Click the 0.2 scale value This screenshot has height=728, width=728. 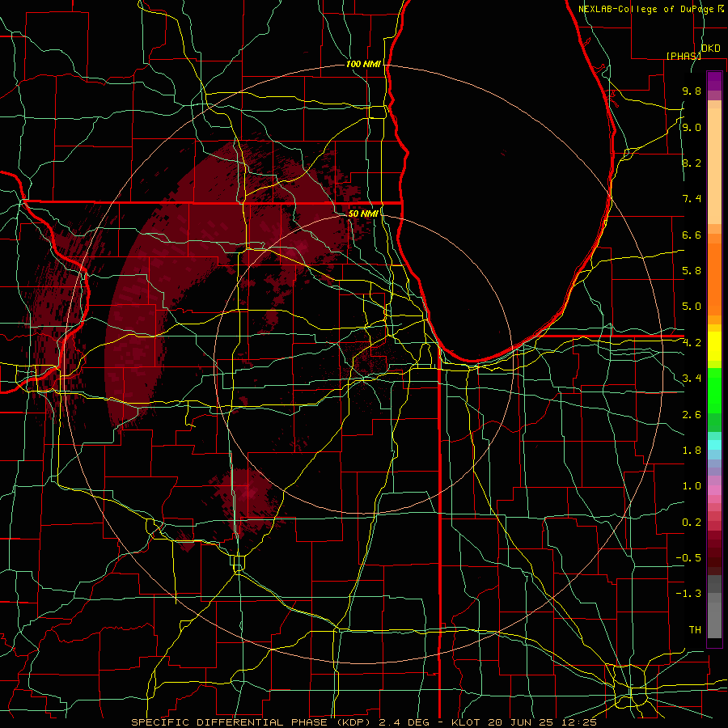[692, 523]
